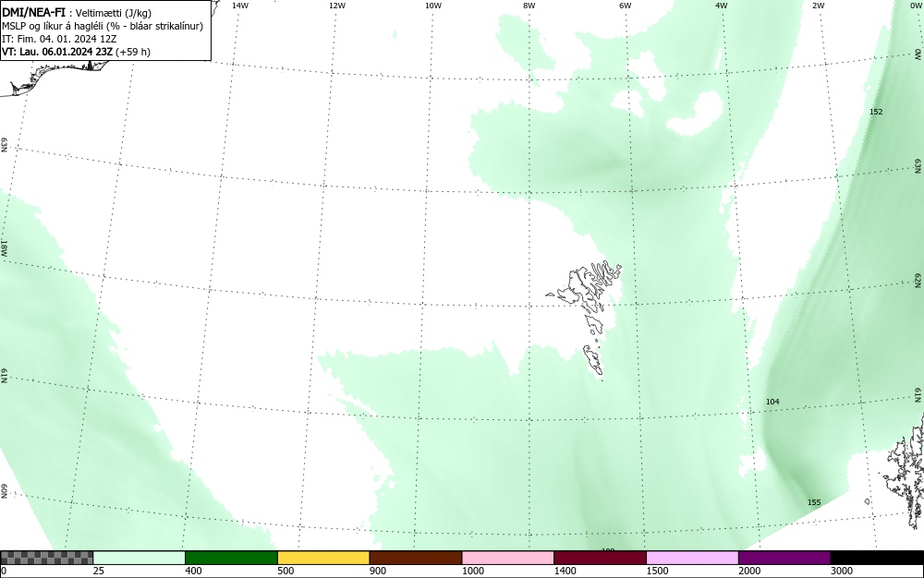Image resolution: width=924 pixels, height=578 pixels.
Task: Click the legend value 1400
Action: tap(565, 571)
